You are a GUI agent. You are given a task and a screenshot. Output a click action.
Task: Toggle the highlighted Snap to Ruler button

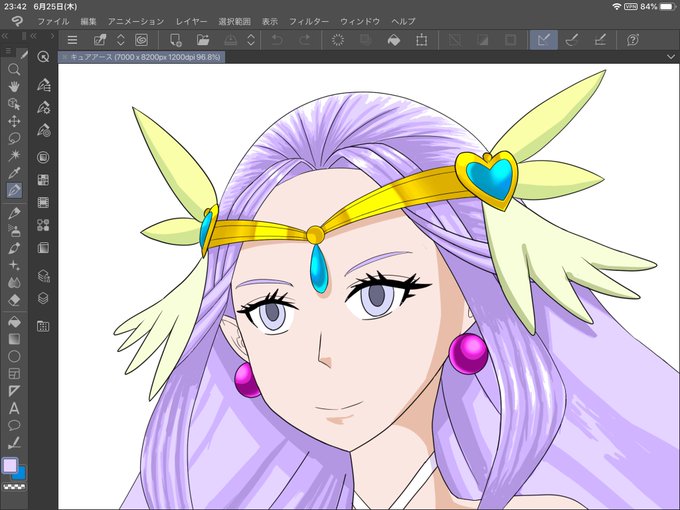click(x=543, y=40)
